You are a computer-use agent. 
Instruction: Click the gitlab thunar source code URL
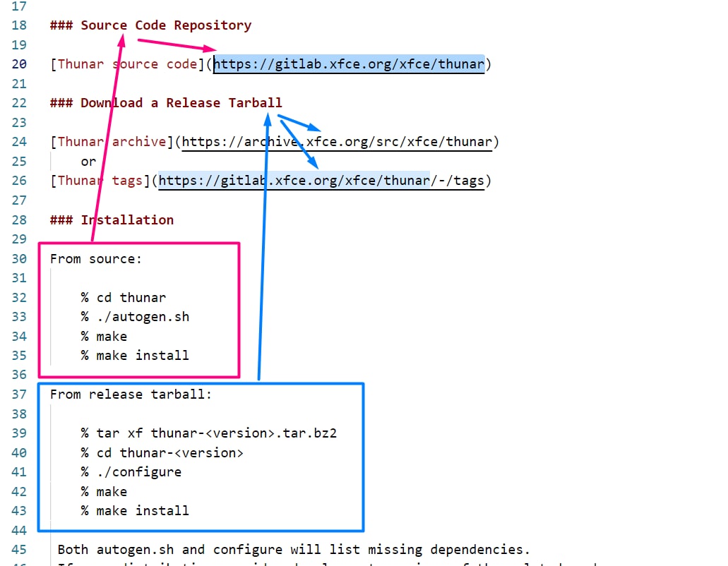pyautogui.click(x=349, y=64)
